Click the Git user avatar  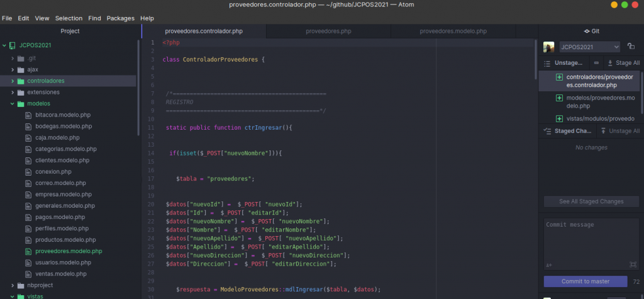[x=549, y=47]
